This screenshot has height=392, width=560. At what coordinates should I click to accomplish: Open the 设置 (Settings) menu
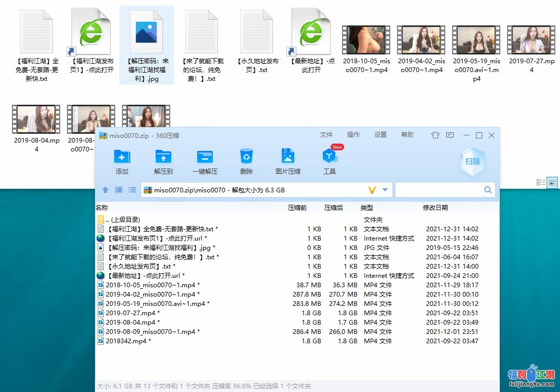(x=380, y=135)
